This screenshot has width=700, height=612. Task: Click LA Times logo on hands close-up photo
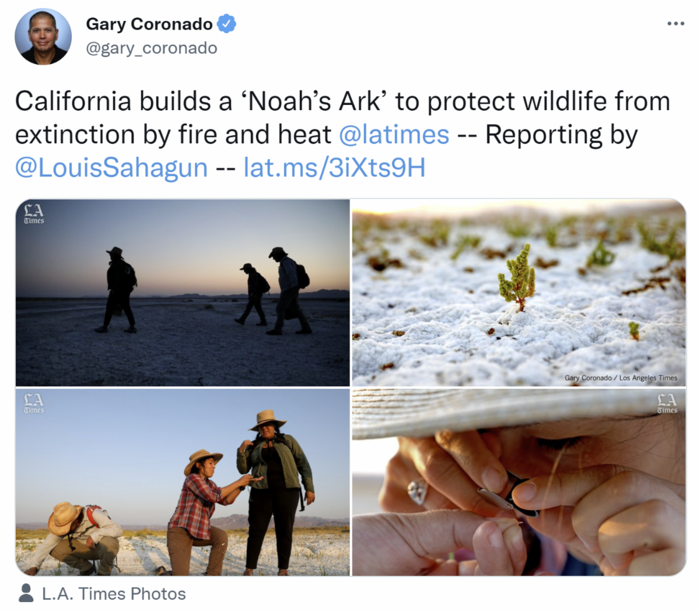point(667,403)
